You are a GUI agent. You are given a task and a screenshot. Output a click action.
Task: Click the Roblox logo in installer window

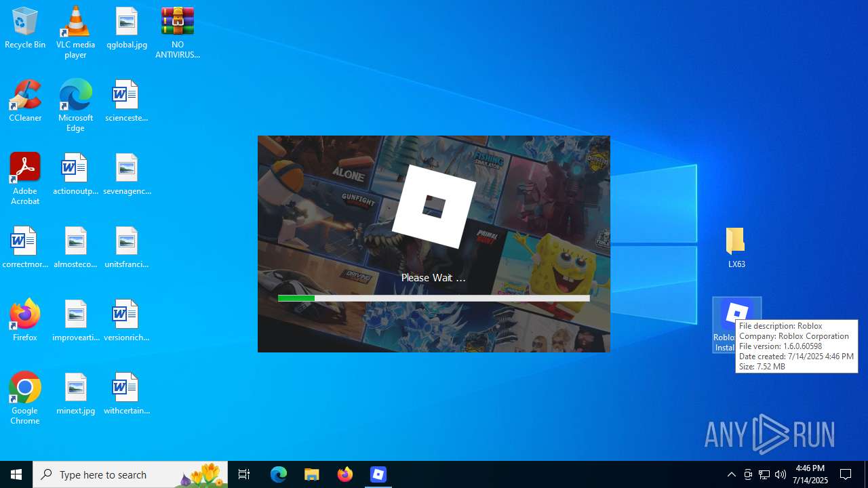(434, 205)
